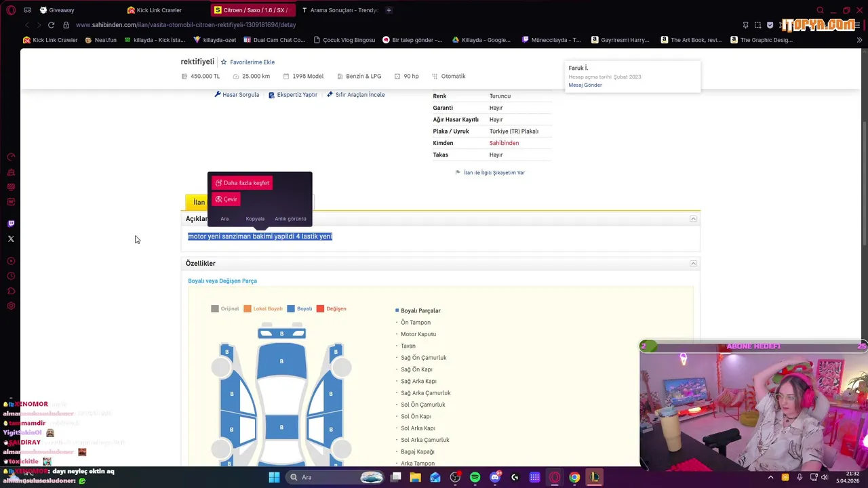The image size is (868, 488).
Task: Open Çocuk Vlog Bingosu bookmark
Action: pyautogui.click(x=344, y=40)
